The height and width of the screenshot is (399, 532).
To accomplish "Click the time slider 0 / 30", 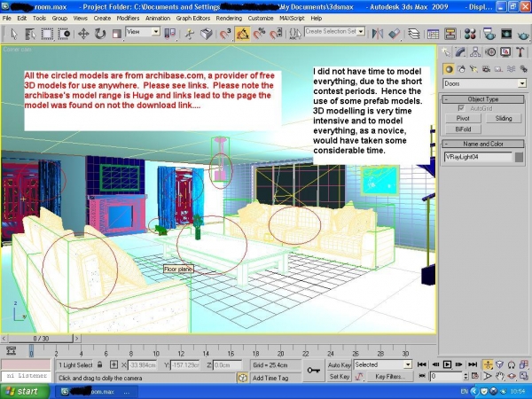I will click(41, 339).
